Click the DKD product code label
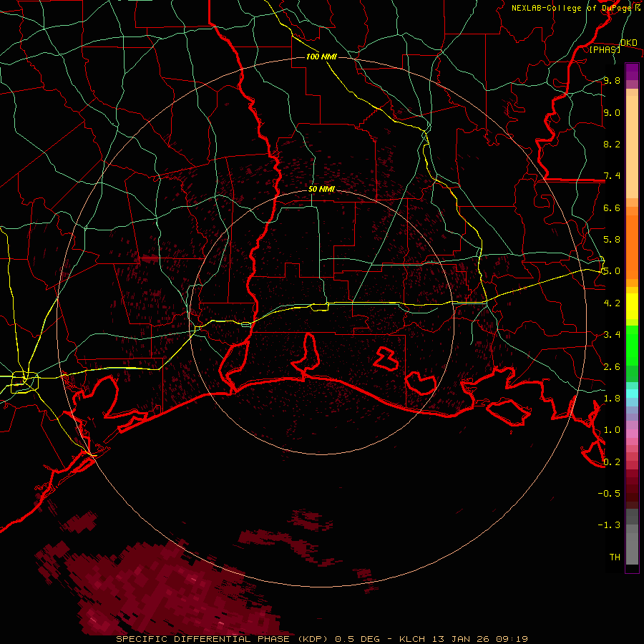 pos(629,42)
